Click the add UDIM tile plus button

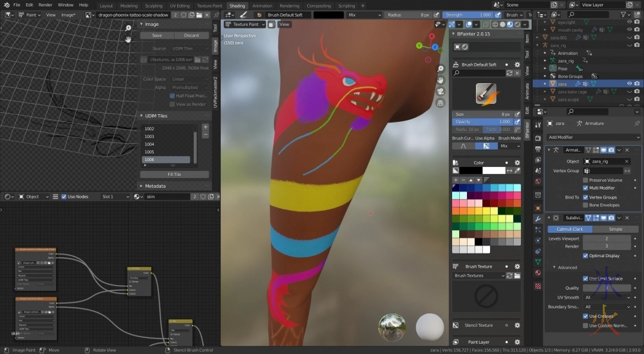pyautogui.click(x=205, y=128)
